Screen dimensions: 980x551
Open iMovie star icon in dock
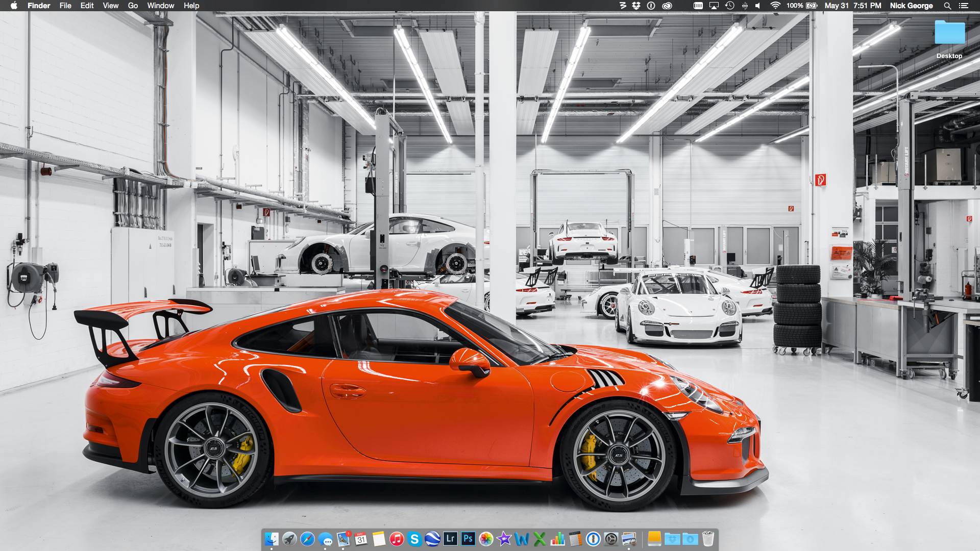tap(504, 539)
